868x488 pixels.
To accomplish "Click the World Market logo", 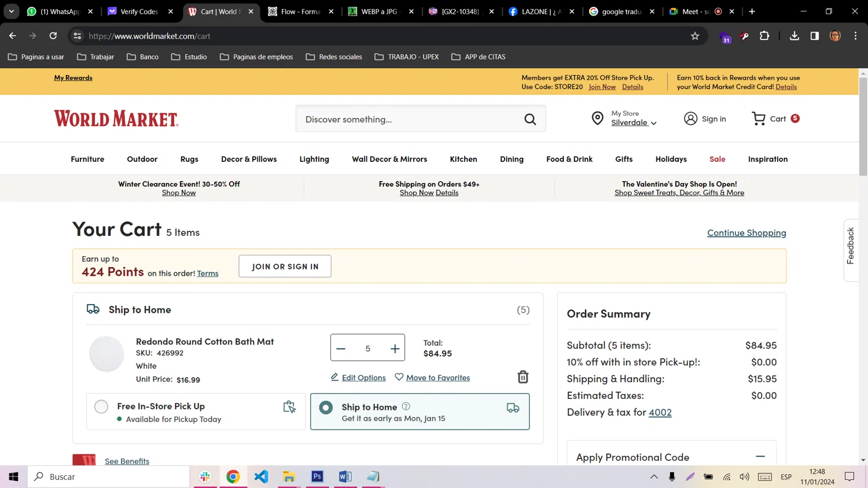I will coord(116,119).
